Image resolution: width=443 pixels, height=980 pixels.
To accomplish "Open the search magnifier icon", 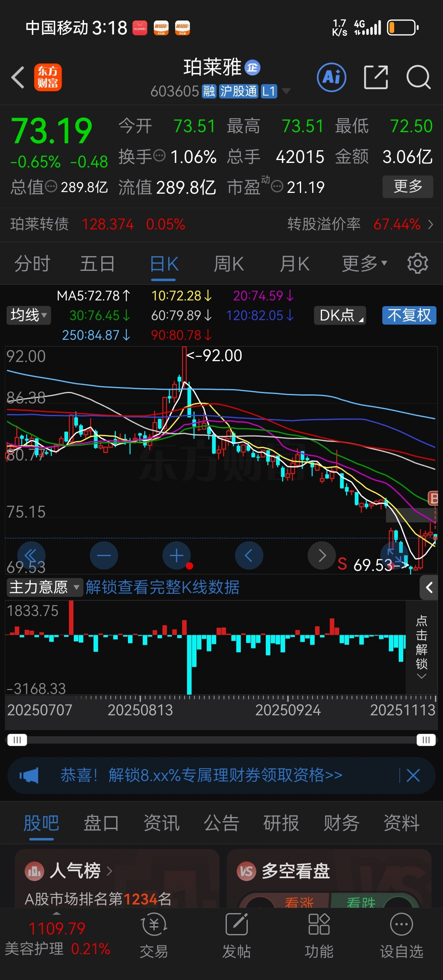I will click(x=418, y=77).
